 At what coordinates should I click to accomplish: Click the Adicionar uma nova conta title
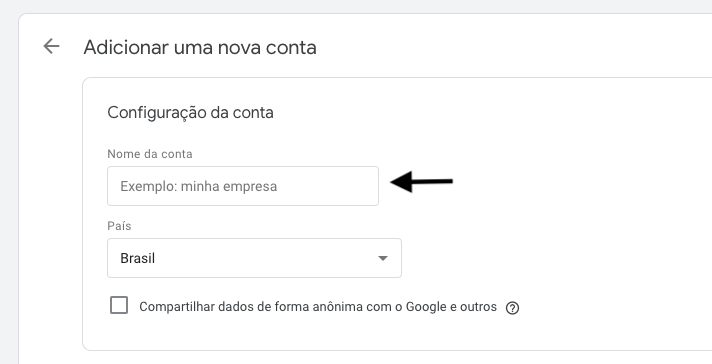coord(200,47)
